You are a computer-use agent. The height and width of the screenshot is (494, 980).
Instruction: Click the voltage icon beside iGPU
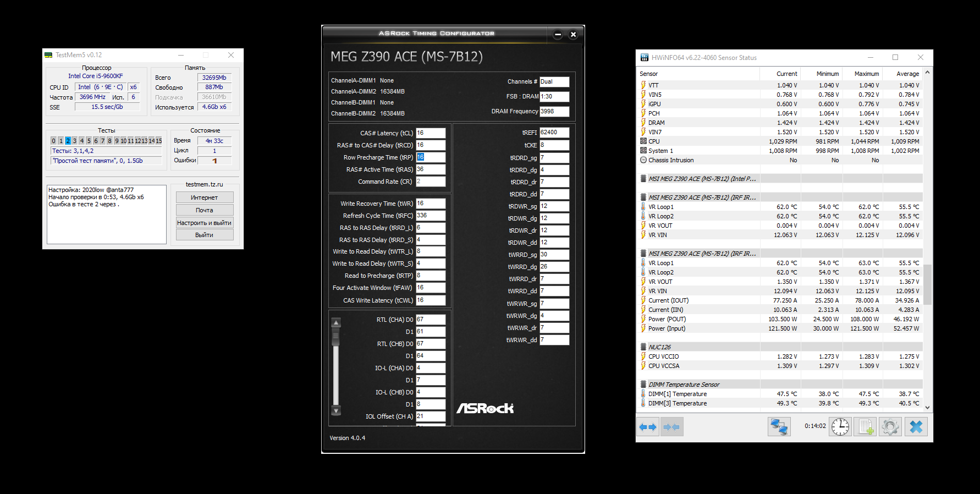[643, 104]
